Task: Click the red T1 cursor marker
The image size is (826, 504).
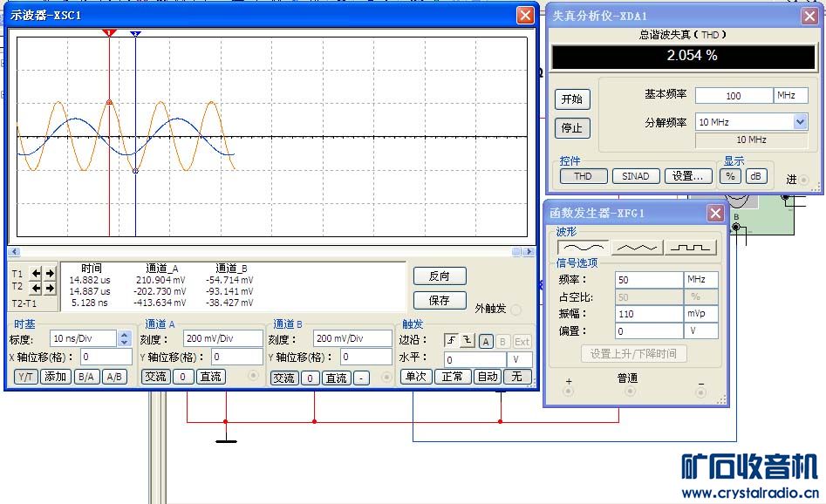Action: (x=109, y=33)
